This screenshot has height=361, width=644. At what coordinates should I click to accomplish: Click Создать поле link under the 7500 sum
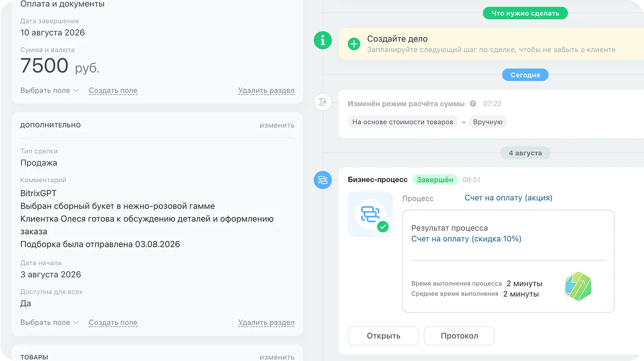tap(113, 91)
